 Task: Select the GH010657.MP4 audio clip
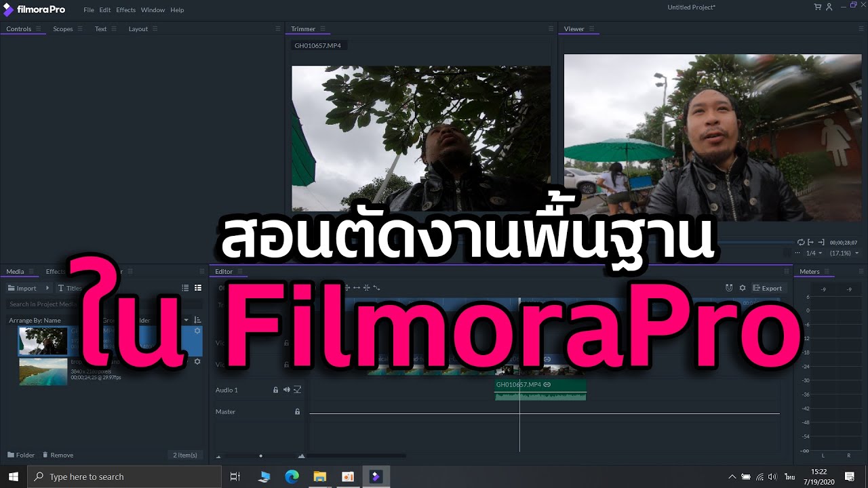pyautogui.click(x=540, y=389)
